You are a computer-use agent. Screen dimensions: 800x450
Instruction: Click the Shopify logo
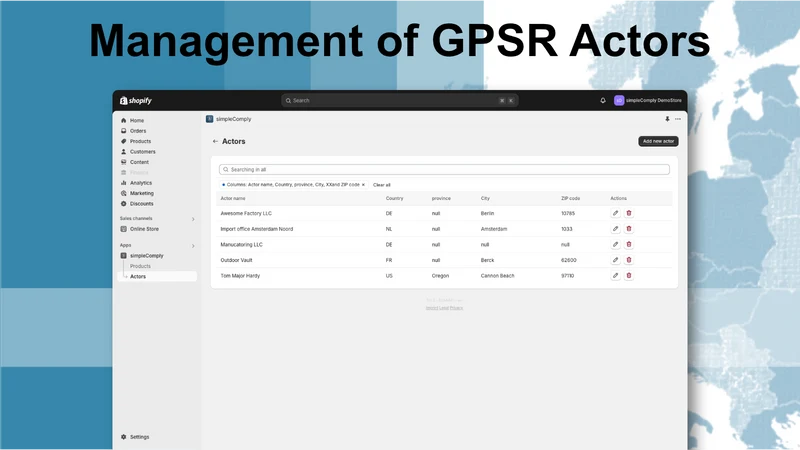coord(136,101)
